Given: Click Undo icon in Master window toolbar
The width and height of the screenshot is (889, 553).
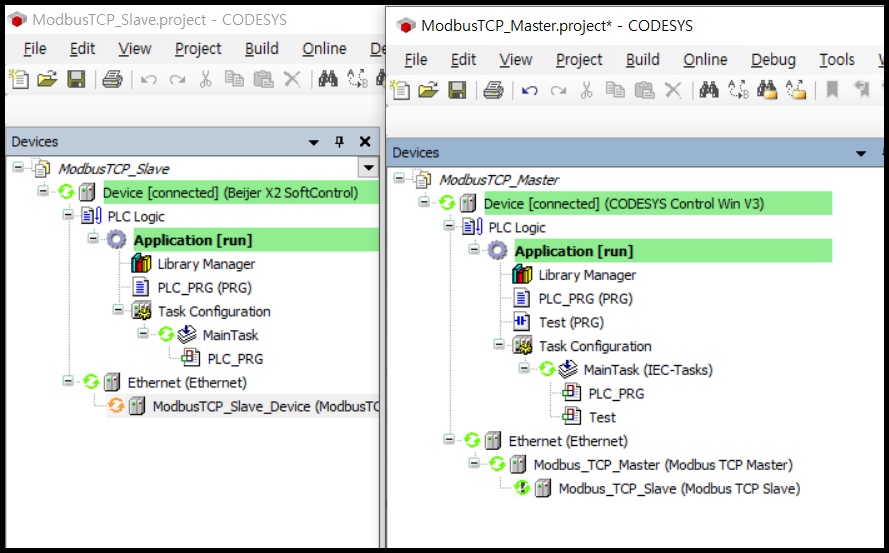Looking at the screenshot, I should pos(530,90).
